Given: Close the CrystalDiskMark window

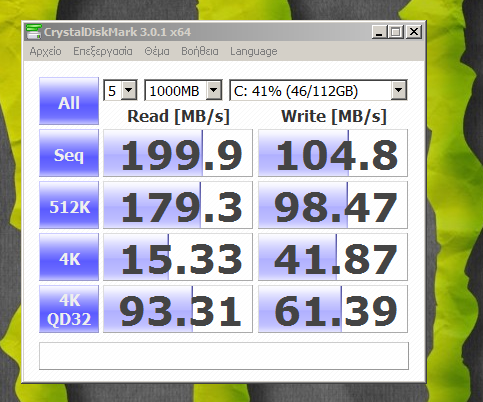Looking at the screenshot, I should point(414,32).
